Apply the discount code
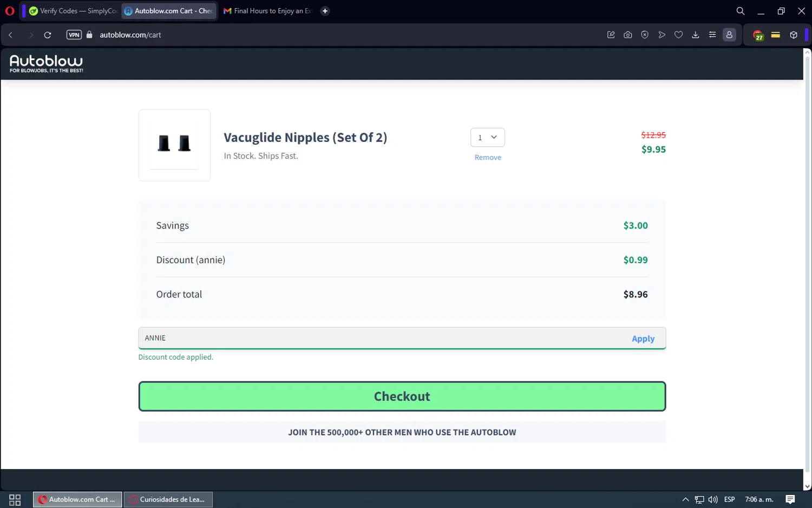The image size is (812, 508). pos(643,338)
